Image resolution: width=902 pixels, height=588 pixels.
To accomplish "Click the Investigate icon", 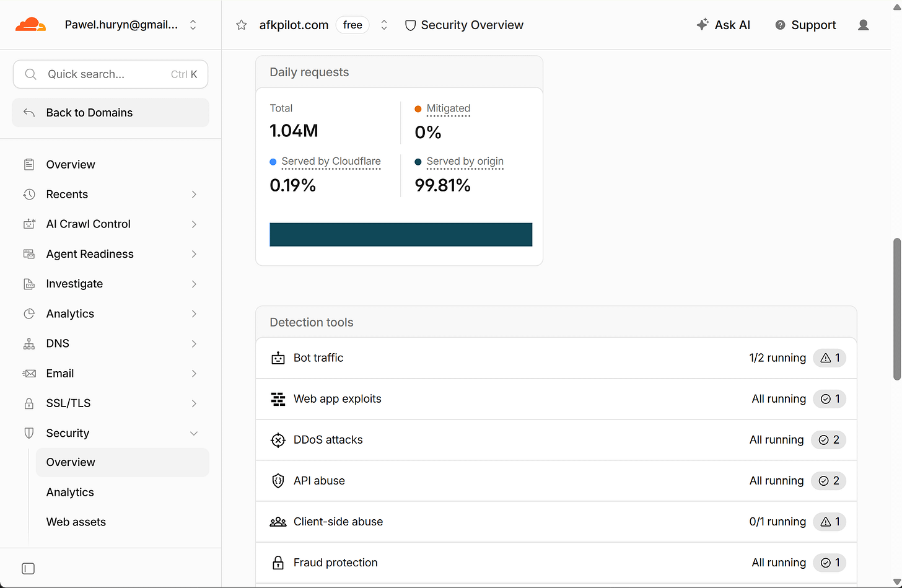I will (29, 284).
